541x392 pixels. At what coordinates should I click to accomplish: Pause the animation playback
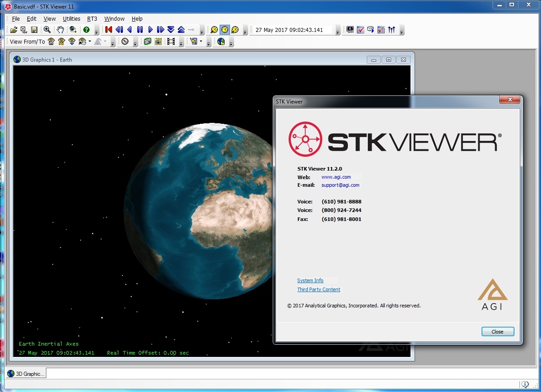[x=140, y=30]
